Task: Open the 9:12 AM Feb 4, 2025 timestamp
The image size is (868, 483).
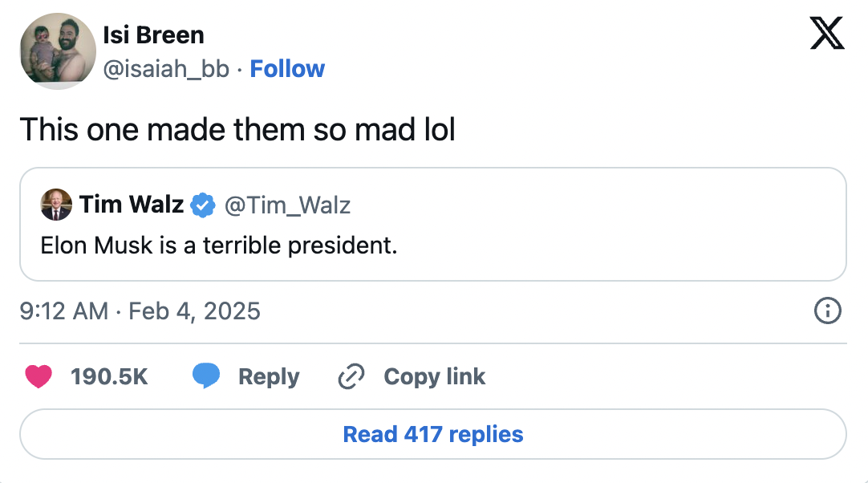Action: coord(140,310)
